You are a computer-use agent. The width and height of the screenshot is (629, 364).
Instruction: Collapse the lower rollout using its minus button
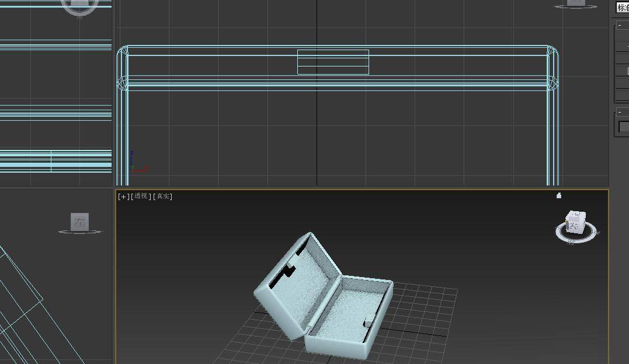pyautogui.click(x=620, y=113)
